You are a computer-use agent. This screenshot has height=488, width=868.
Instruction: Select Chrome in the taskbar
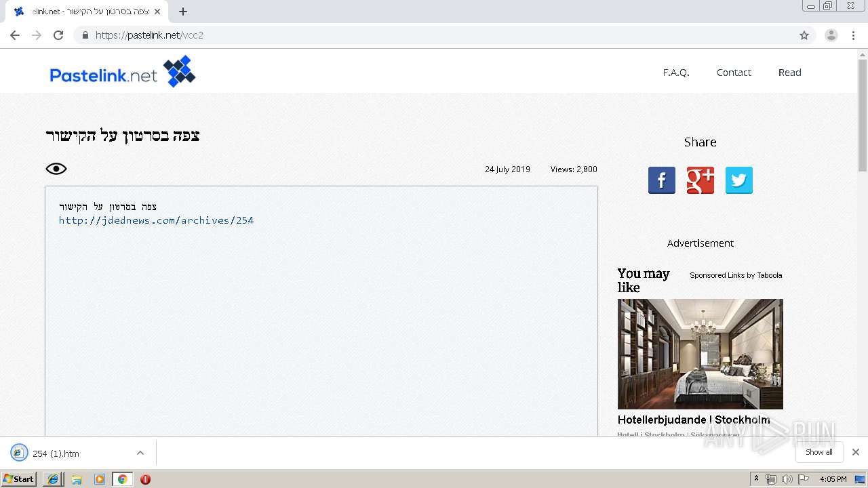point(123,479)
